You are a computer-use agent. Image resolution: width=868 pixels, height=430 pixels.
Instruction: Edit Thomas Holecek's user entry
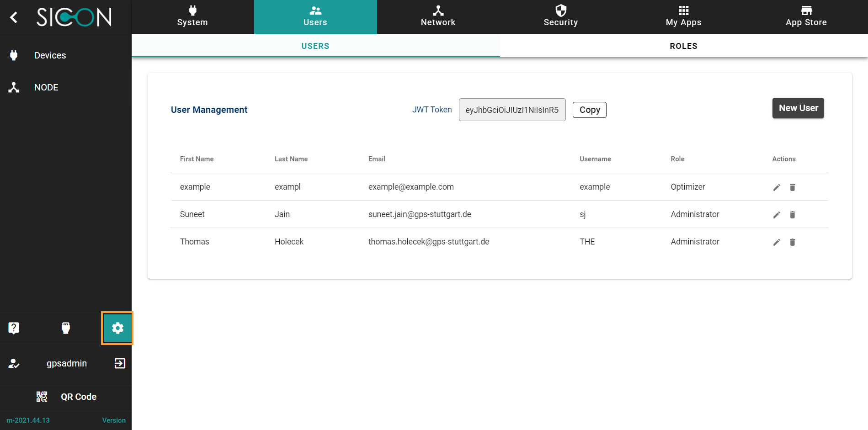tap(777, 242)
